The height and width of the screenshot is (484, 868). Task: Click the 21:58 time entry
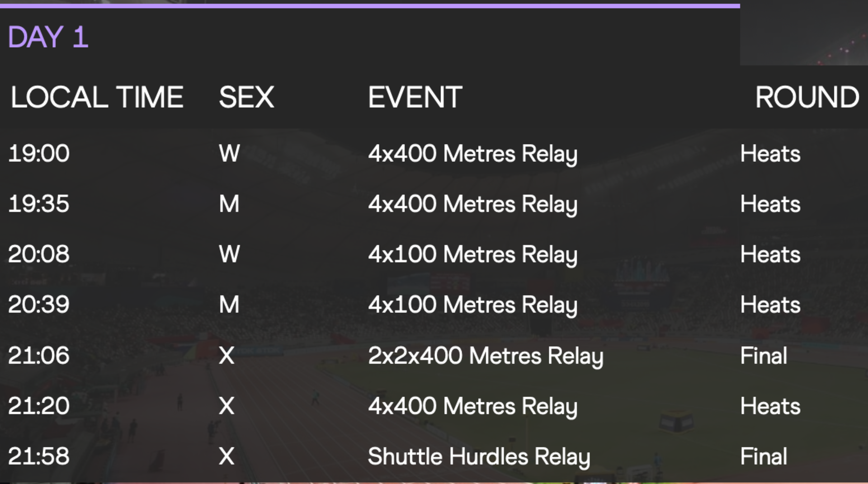click(x=39, y=456)
